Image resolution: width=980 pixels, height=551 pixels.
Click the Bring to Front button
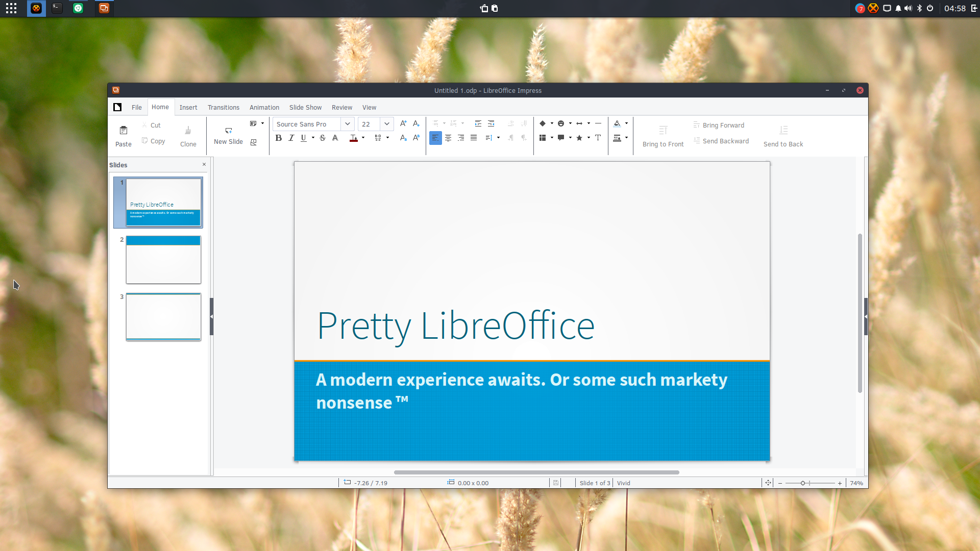[x=663, y=136]
